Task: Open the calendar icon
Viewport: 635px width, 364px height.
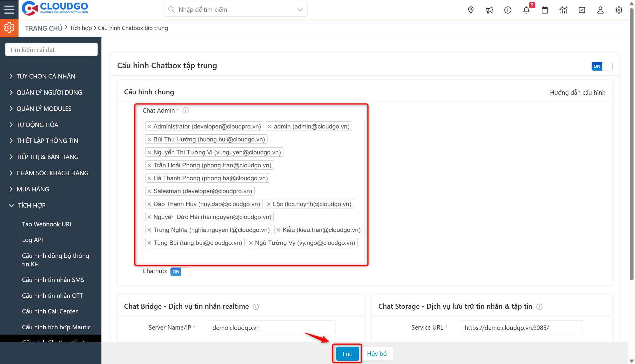Action: (545, 10)
